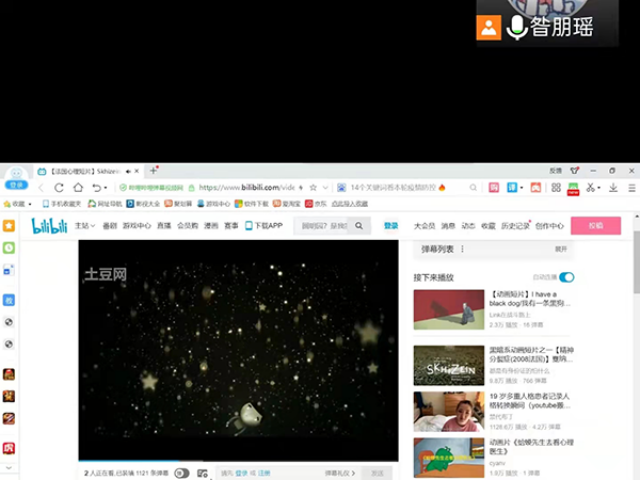Click the browser search magnifier icon
Image resolution: width=640 pixels, height=480 pixels.
point(473,188)
